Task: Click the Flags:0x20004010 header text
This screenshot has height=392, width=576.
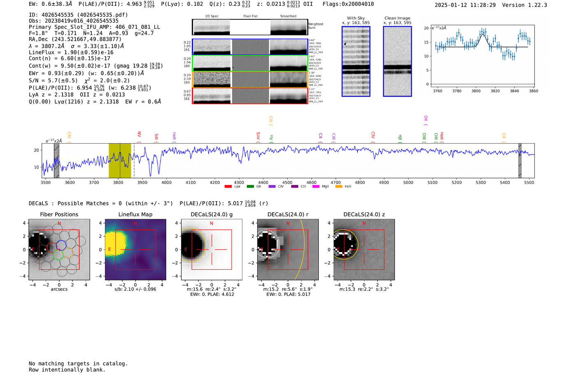Action: click(x=348, y=4)
